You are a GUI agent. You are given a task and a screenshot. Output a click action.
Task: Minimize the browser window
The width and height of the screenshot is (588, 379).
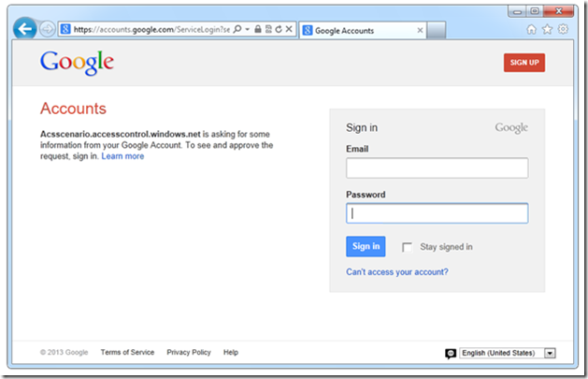(x=518, y=11)
